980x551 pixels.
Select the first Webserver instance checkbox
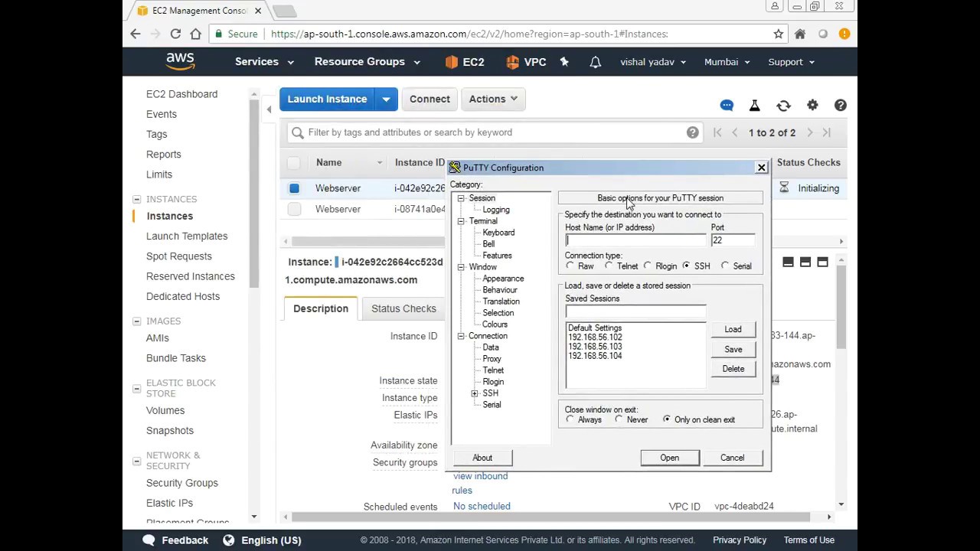click(x=294, y=188)
